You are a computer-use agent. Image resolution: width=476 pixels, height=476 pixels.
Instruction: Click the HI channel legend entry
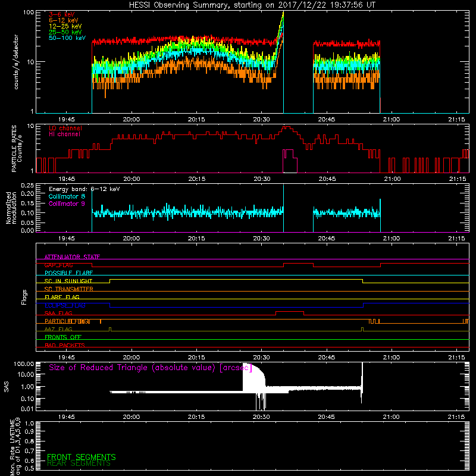(64, 134)
